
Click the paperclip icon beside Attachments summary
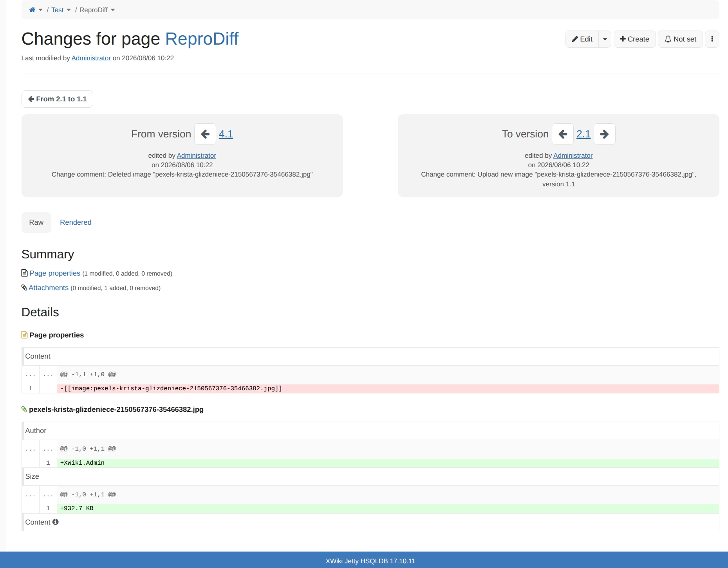(24, 288)
